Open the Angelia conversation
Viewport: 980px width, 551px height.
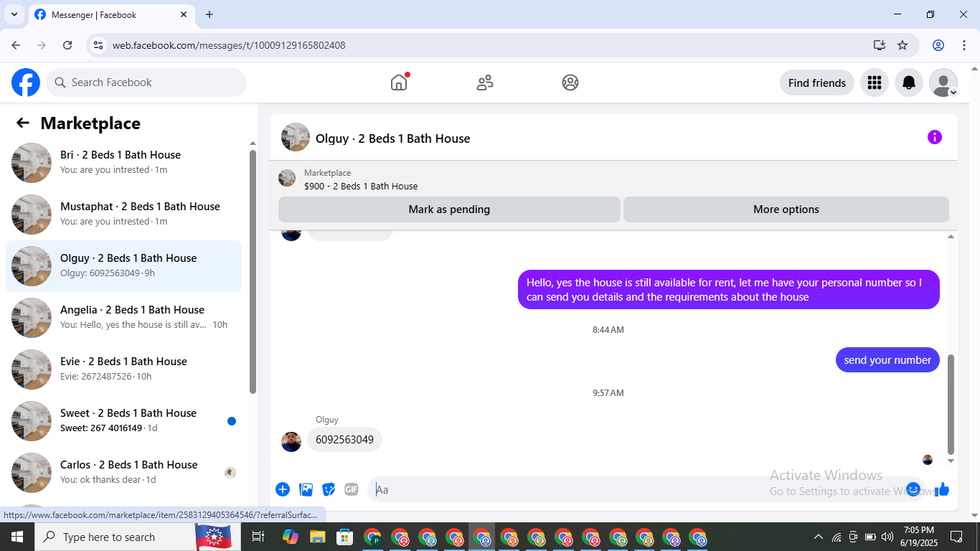(123, 318)
